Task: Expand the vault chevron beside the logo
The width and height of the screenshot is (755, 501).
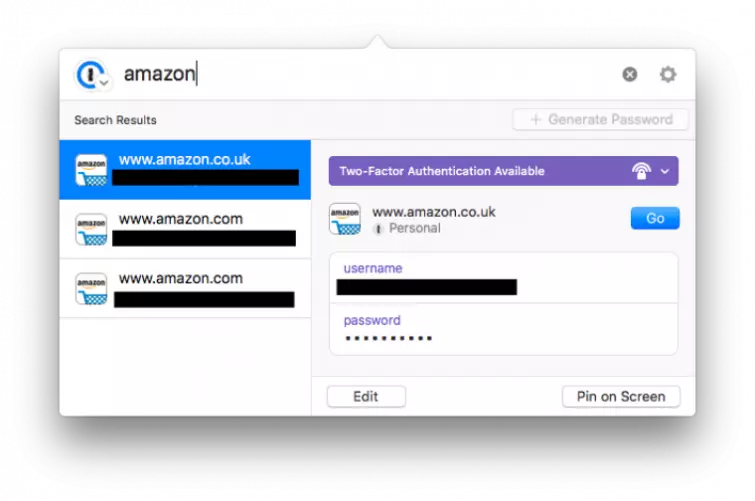Action: pyautogui.click(x=104, y=83)
